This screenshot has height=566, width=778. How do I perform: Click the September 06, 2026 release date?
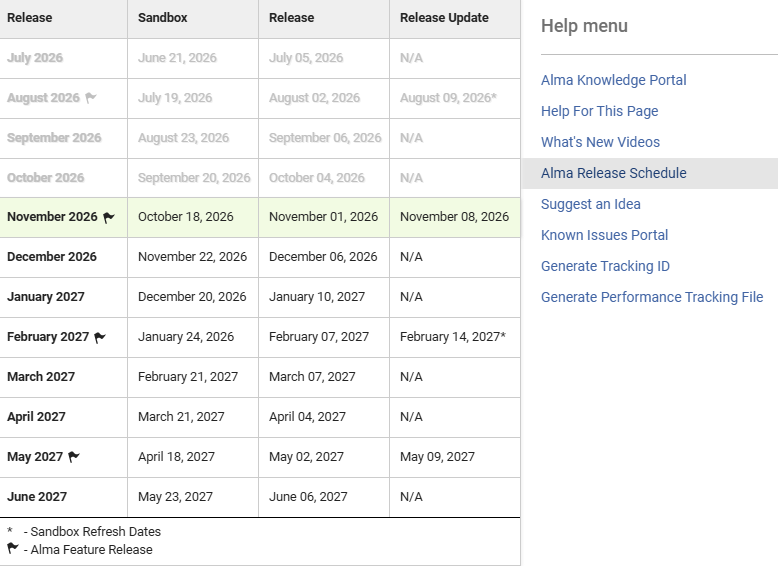[x=325, y=138]
